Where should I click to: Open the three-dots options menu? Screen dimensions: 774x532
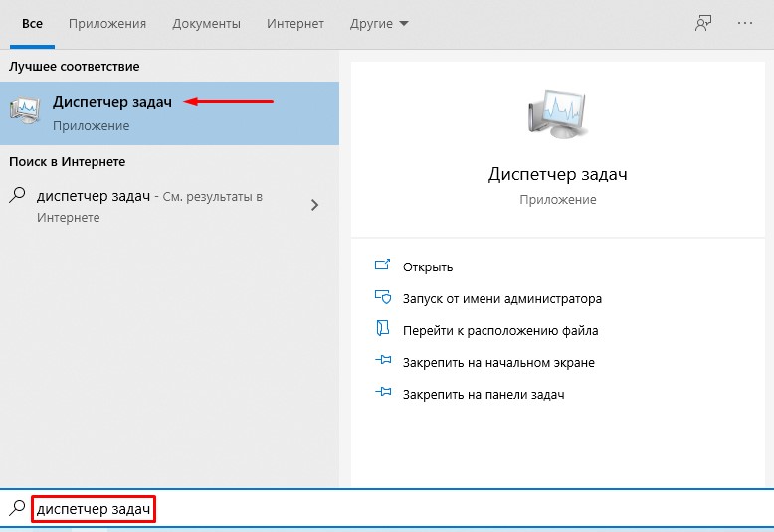pyautogui.click(x=745, y=23)
